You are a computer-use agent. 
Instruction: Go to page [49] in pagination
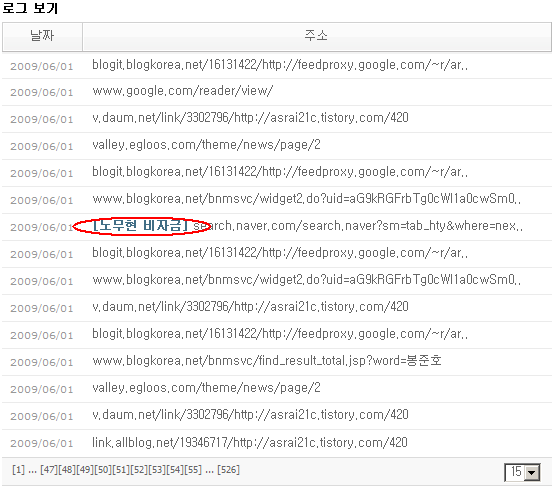85,470
